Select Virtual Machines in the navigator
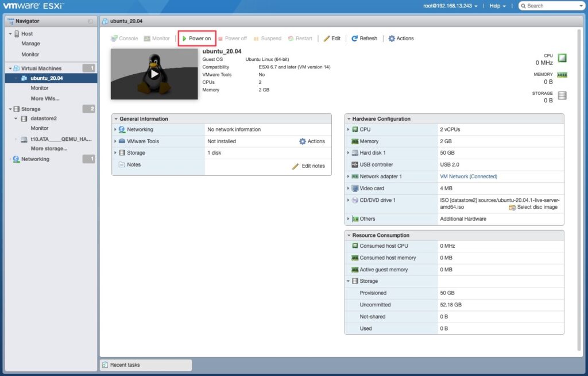The height and width of the screenshot is (376, 588). (x=41, y=68)
